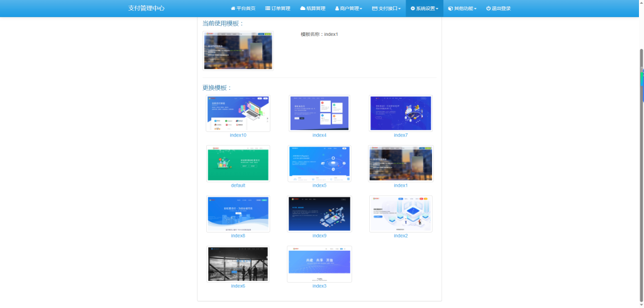Click the list icon beside 订单管理
Viewport: 644px width, 308px height.
(x=267, y=8)
